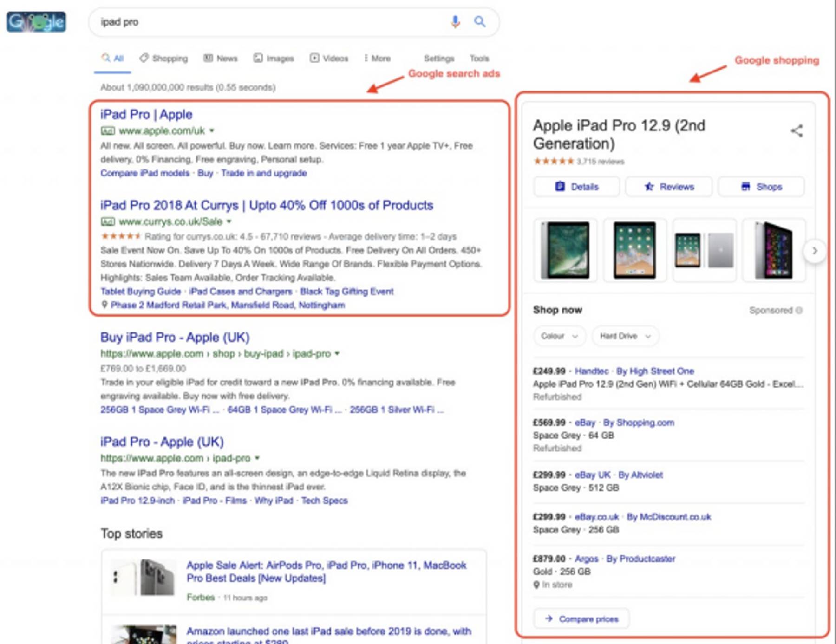Open Compare iPad models sitelink
The height and width of the screenshot is (644, 836).
pos(145,173)
